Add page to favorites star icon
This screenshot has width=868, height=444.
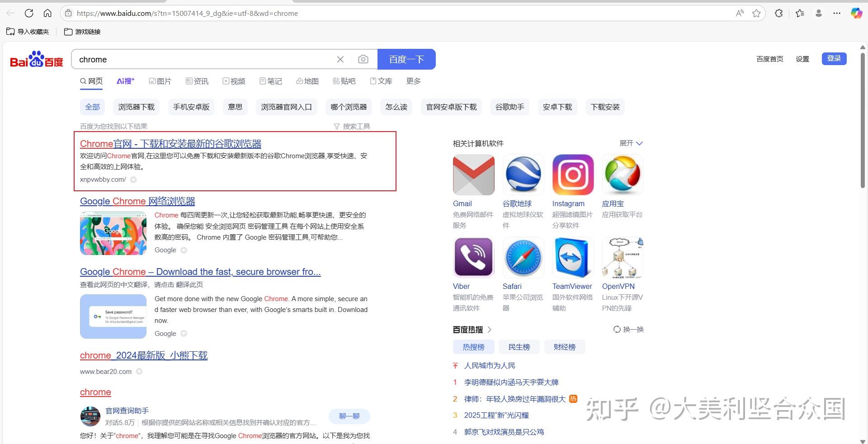pos(756,13)
